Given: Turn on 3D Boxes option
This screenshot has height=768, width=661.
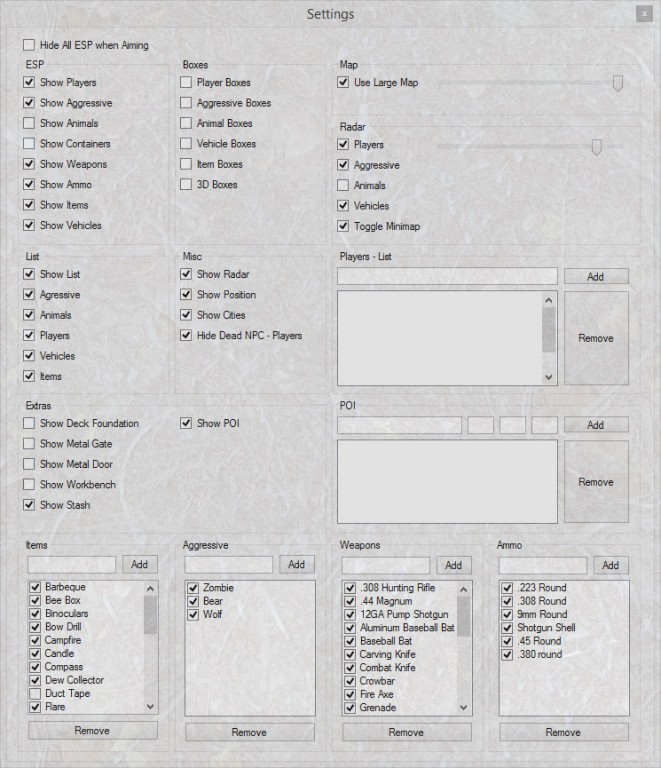Looking at the screenshot, I should point(186,185).
